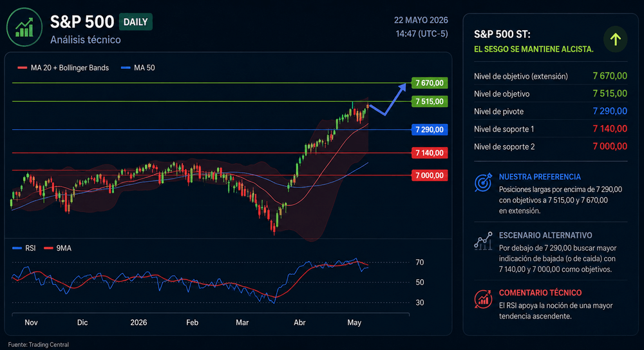Click the Mar month label on the time axis

click(x=242, y=323)
